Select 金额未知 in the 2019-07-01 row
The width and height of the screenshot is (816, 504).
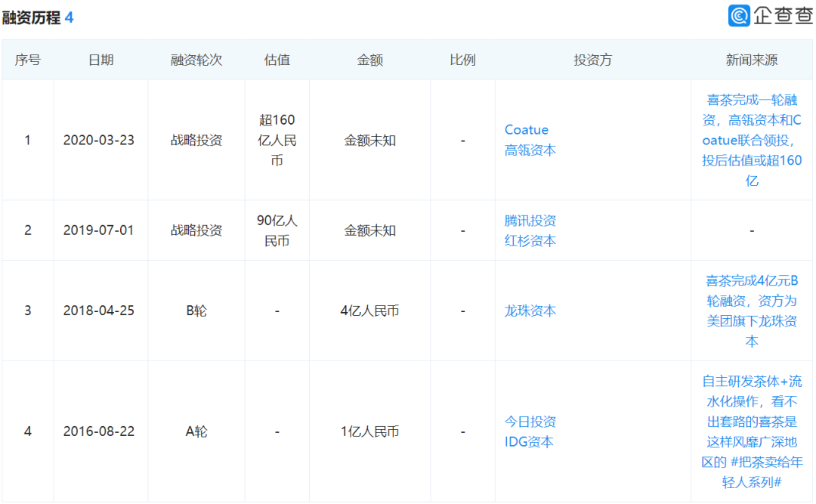[x=369, y=230]
